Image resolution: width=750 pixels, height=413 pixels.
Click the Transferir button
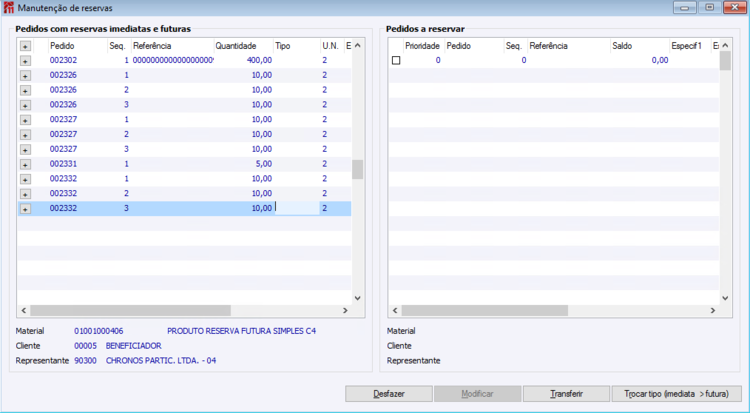point(566,394)
